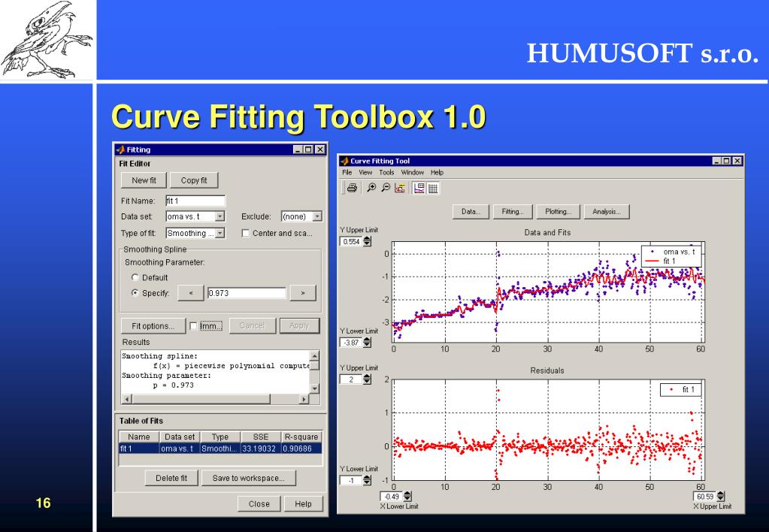Image resolution: width=769 pixels, height=532 pixels.
Task: Click the Residuals Y Lower Limit -1 stepper
Action: pyautogui.click(x=367, y=480)
